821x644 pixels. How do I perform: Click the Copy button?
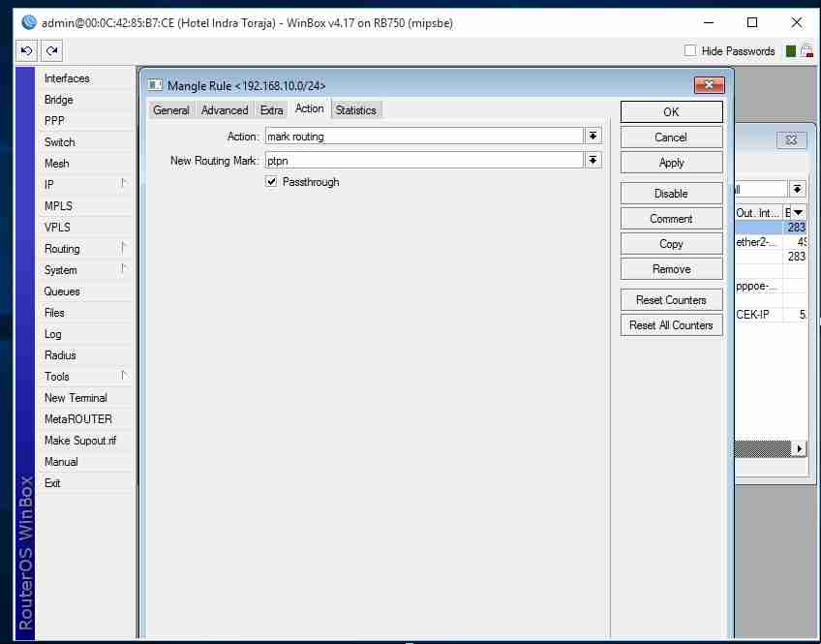point(671,243)
